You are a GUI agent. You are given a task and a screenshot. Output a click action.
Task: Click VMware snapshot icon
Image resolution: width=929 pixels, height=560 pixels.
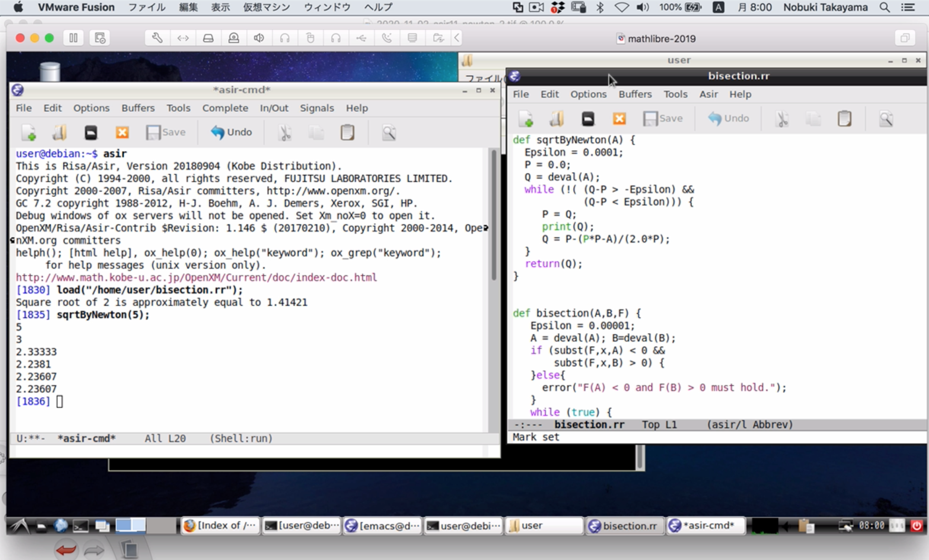tap(100, 38)
